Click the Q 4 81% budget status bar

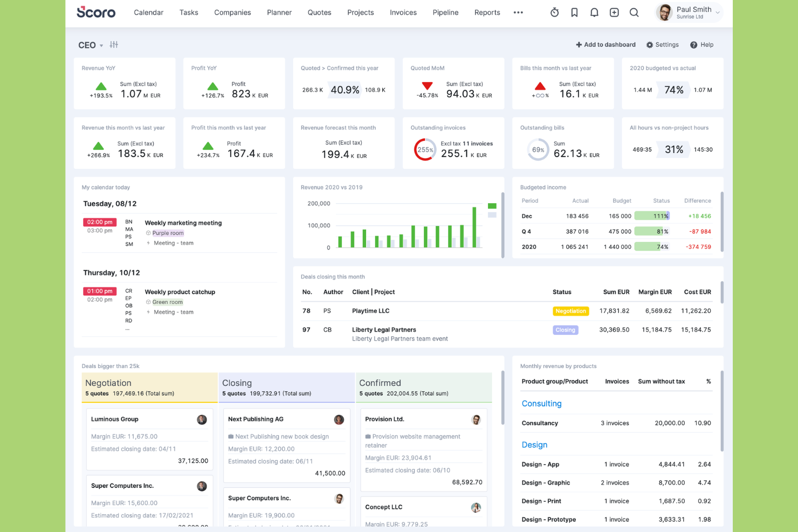(652, 232)
